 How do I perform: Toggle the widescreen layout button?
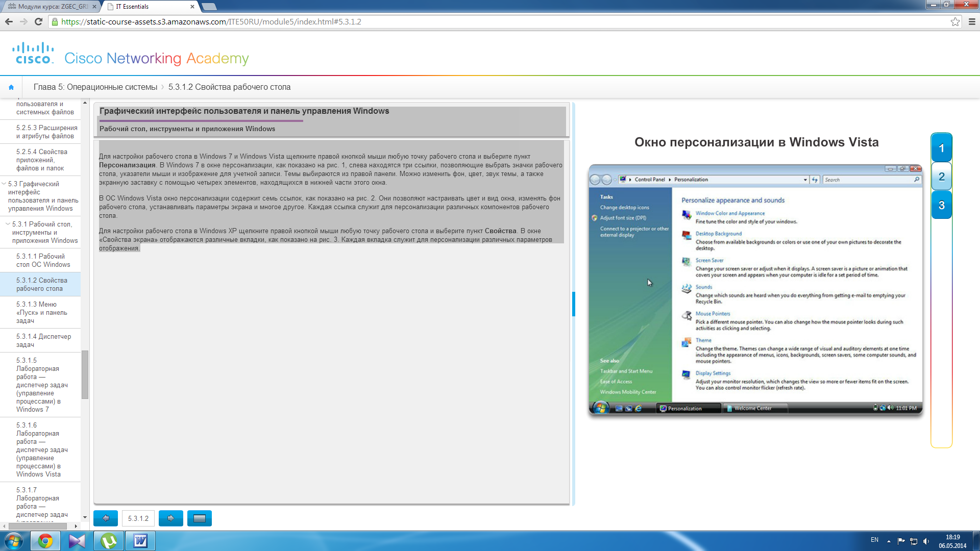[x=200, y=518]
